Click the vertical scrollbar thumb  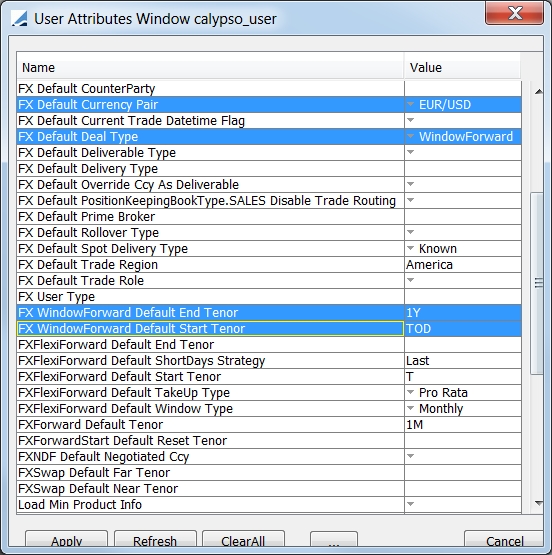point(538,283)
